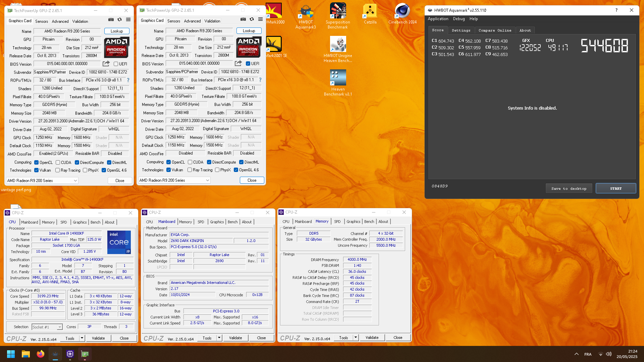
Task: Click Save to desktop button in Aquamark
Action: (569, 188)
